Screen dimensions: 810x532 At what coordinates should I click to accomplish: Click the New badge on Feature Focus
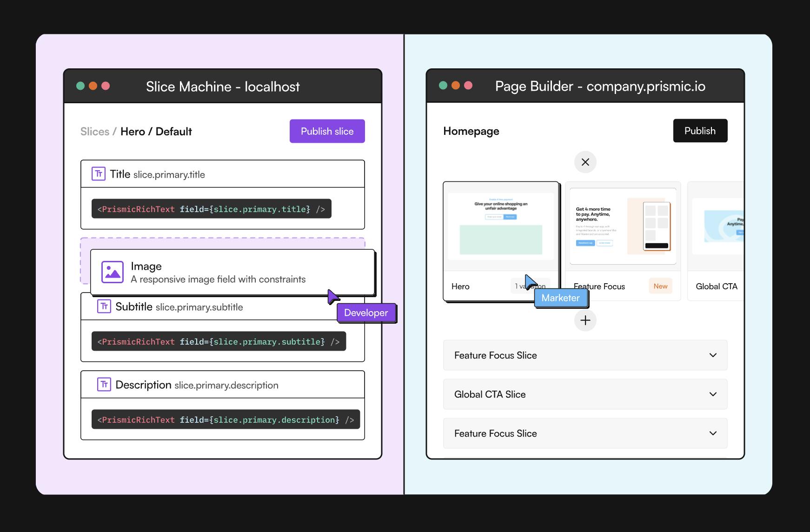(x=660, y=286)
